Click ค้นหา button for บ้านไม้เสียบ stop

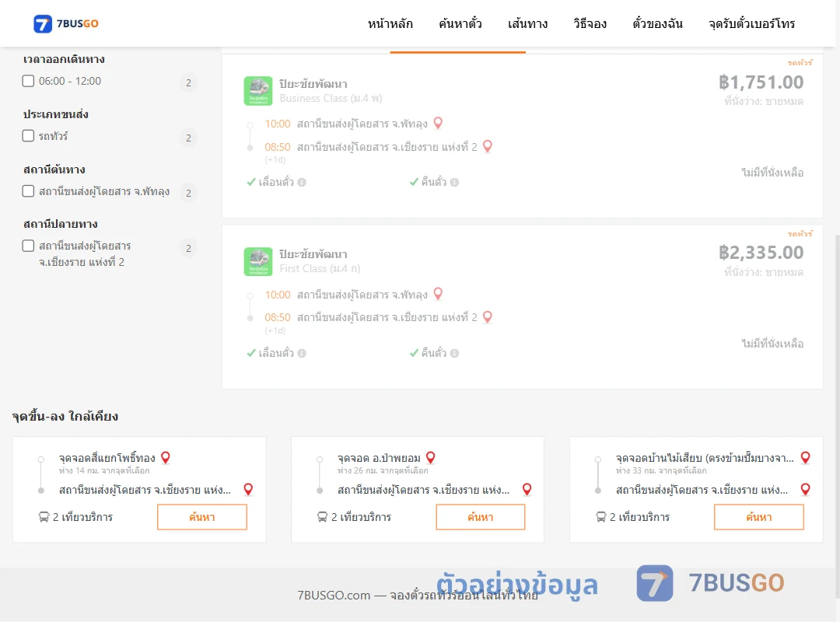758,517
